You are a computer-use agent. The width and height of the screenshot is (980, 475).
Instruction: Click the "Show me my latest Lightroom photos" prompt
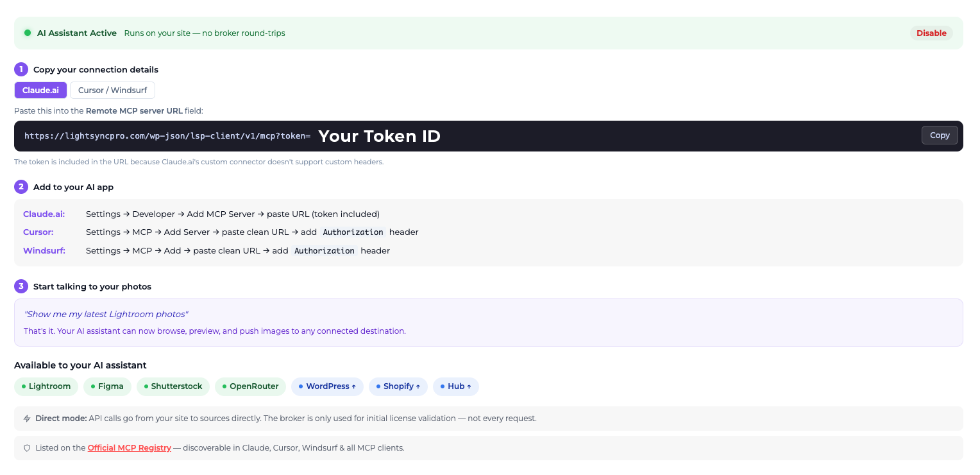pyautogui.click(x=106, y=314)
